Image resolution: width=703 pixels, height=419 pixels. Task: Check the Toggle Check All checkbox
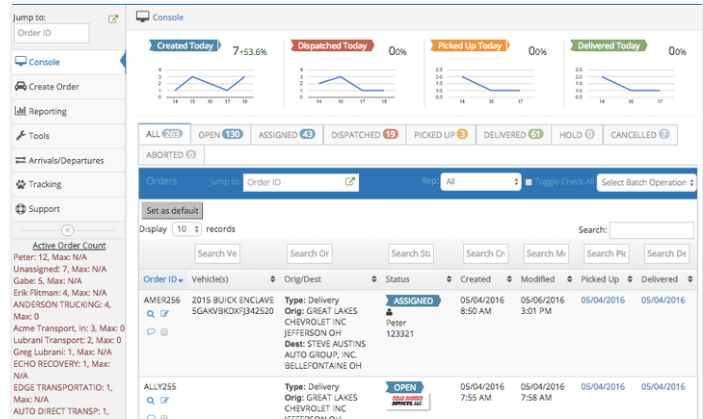coord(529,182)
